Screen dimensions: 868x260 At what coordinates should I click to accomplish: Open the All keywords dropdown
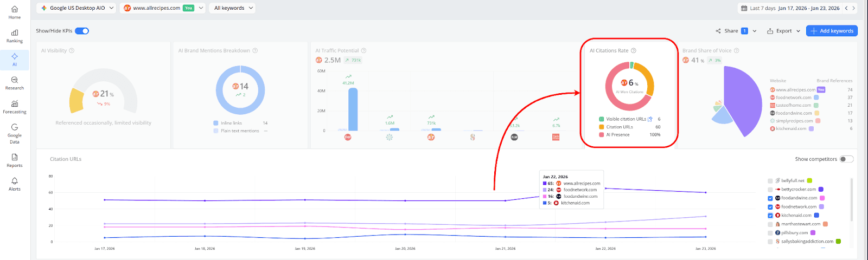(x=232, y=8)
